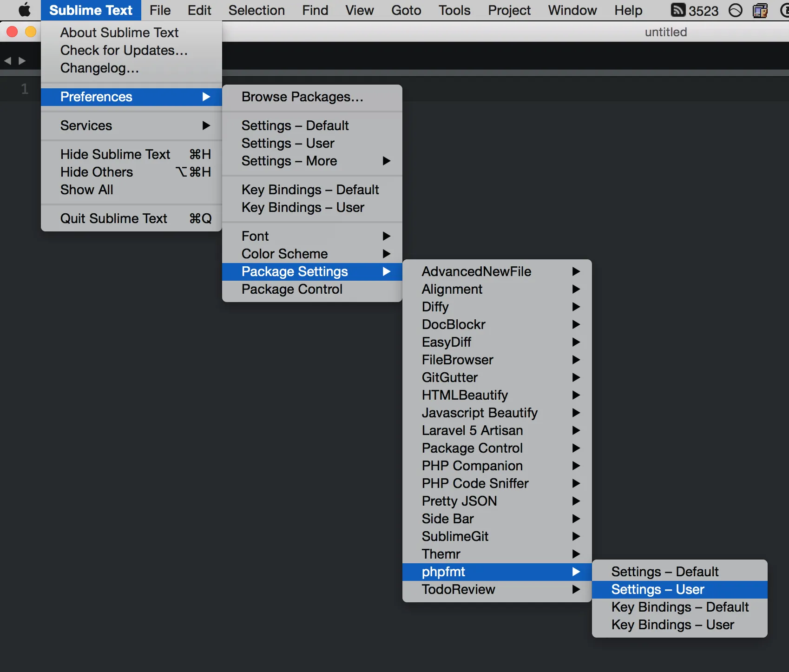Expand the Color Scheme submenu

(312, 254)
